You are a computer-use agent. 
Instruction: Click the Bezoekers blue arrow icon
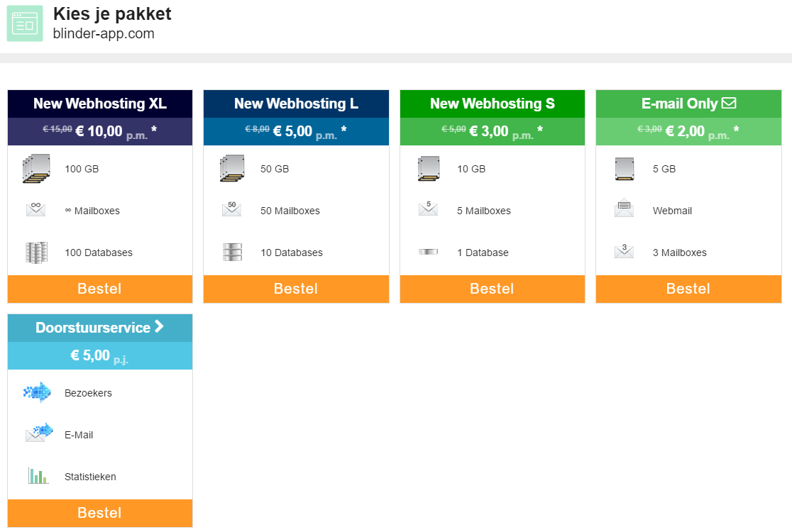[37, 392]
